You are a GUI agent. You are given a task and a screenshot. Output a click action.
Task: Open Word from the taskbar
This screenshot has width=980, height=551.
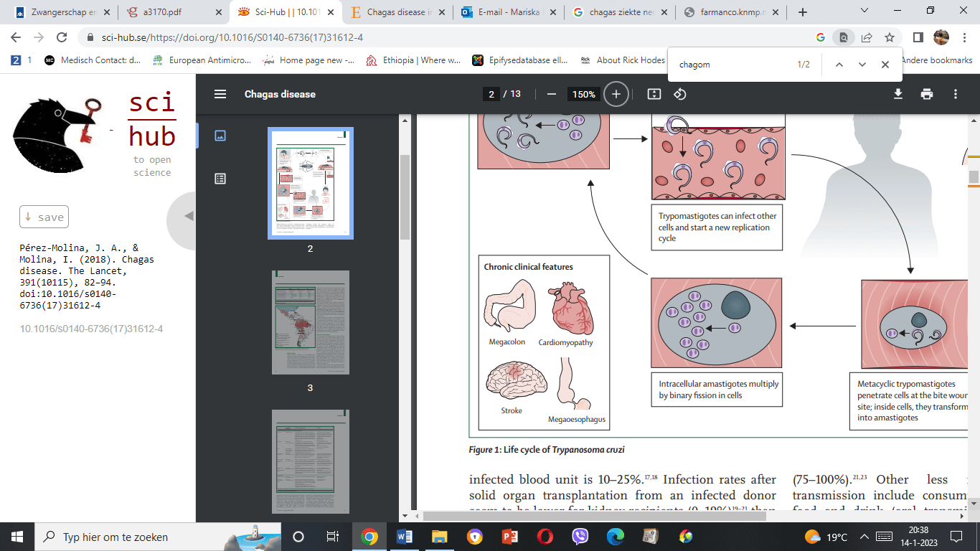[404, 537]
